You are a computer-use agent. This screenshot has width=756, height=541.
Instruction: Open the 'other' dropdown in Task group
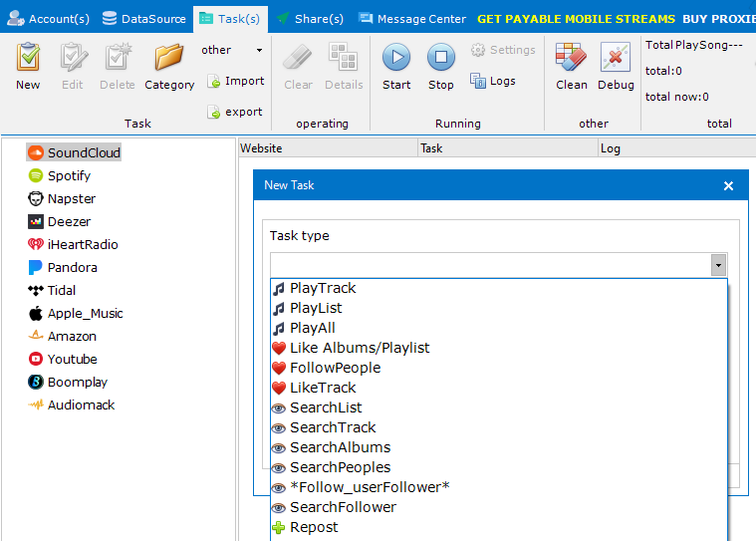tap(232, 50)
